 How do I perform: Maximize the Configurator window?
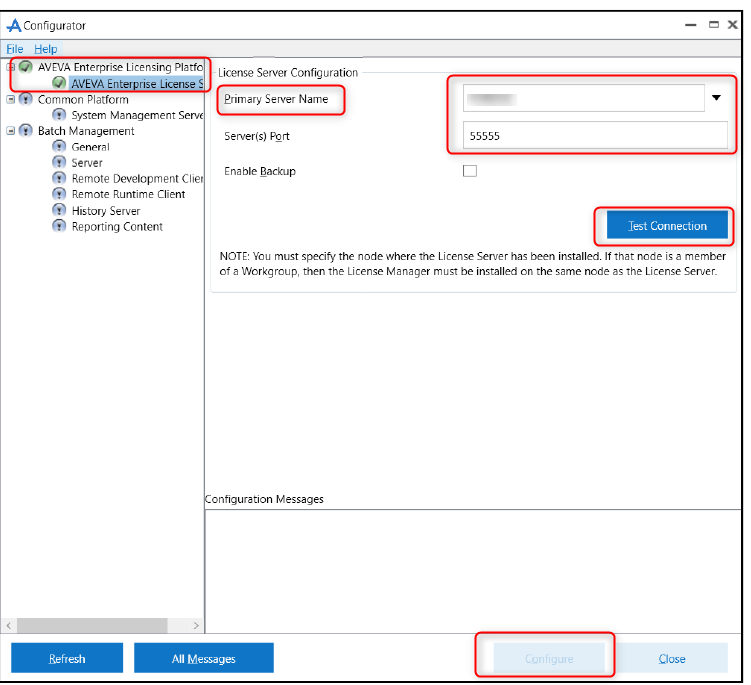coord(714,25)
